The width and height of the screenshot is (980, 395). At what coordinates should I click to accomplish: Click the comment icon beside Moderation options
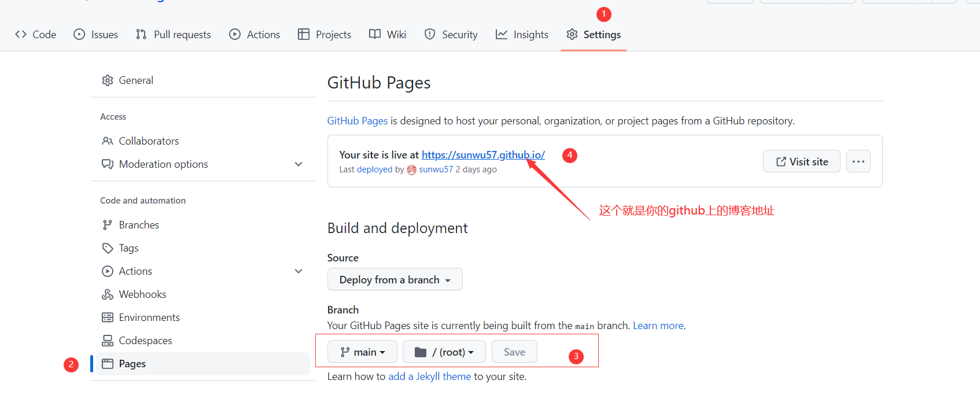tap(108, 164)
